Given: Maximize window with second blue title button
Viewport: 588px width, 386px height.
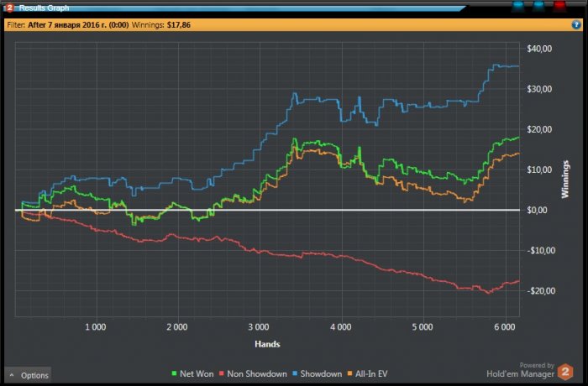Looking at the screenshot, I should 539,6.
